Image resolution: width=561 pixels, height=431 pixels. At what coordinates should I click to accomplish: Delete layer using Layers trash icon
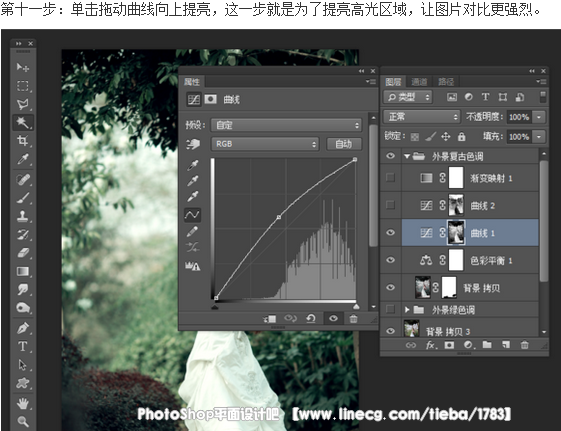[x=525, y=345]
